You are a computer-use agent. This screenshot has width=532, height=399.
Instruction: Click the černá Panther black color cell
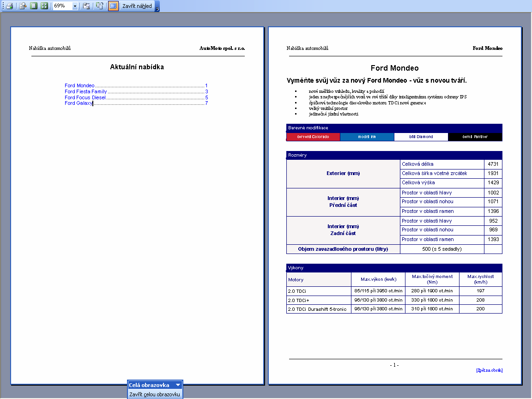(475, 137)
